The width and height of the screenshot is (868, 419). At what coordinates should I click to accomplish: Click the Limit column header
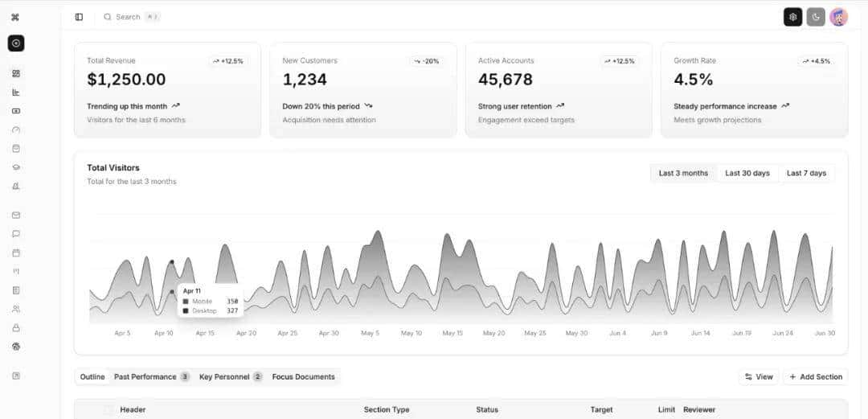pos(666,410)
